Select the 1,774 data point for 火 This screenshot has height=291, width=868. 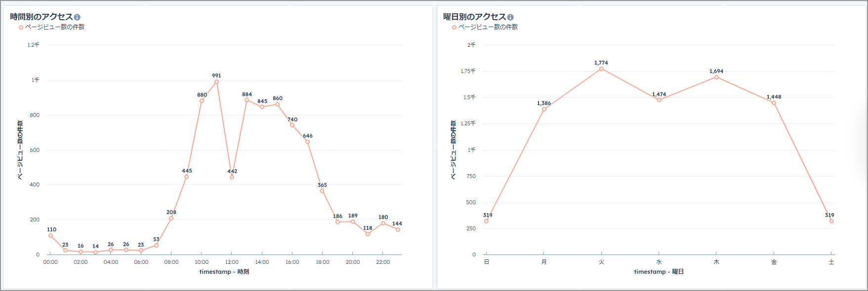pos(601,69)
